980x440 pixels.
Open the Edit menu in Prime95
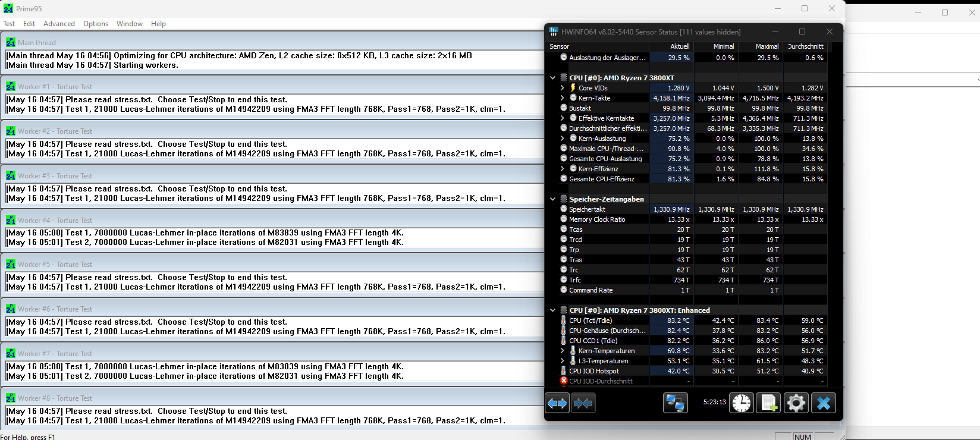click(29, 24)
